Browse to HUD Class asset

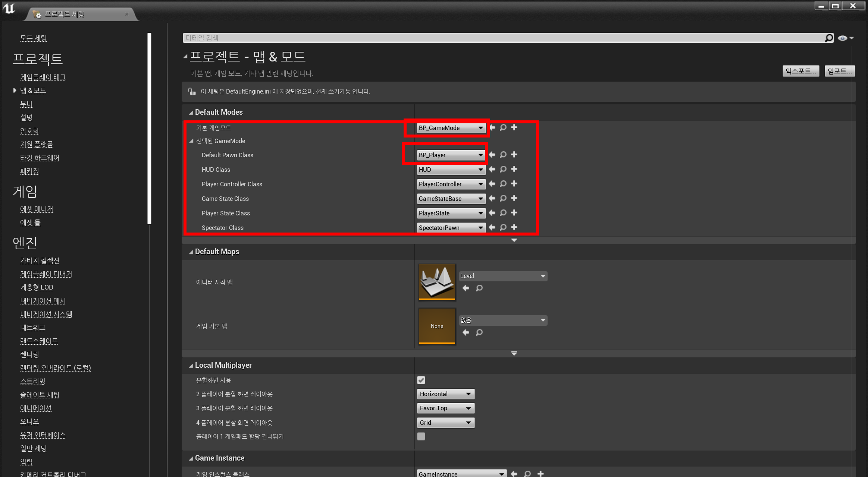[503, 169]
